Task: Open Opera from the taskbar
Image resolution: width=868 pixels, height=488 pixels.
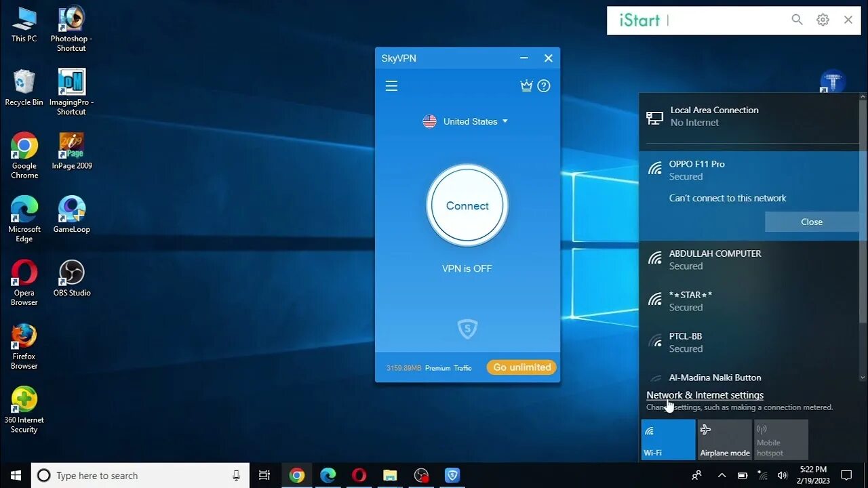Action: 359,475
